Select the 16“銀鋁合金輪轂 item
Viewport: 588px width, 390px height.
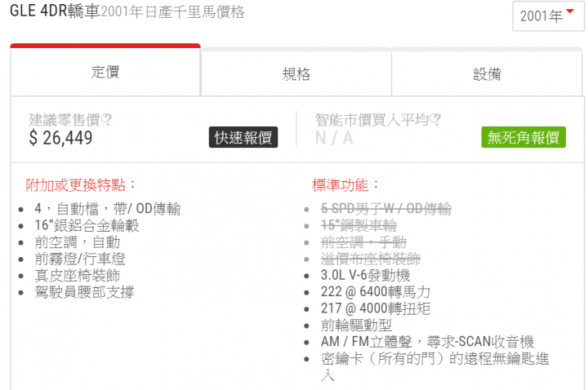pyautogui.click(x=87, y=225)
